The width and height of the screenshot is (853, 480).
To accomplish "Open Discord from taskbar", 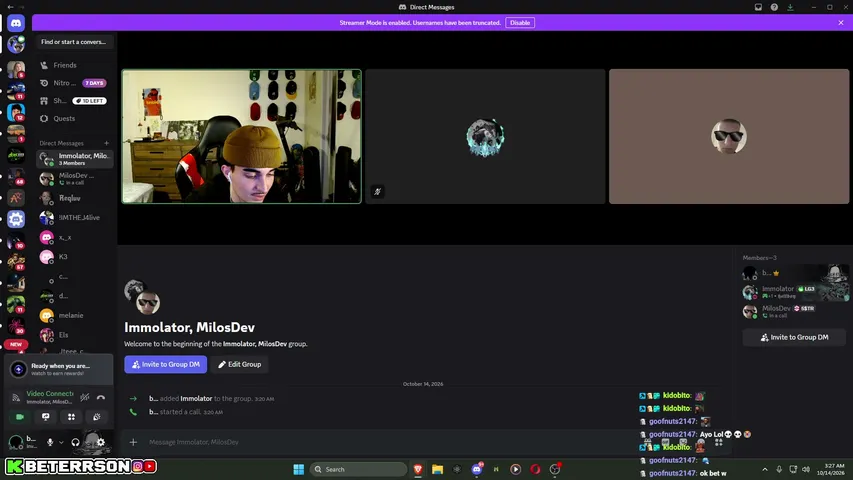I will pyautogui.click(x=477, y=469).
